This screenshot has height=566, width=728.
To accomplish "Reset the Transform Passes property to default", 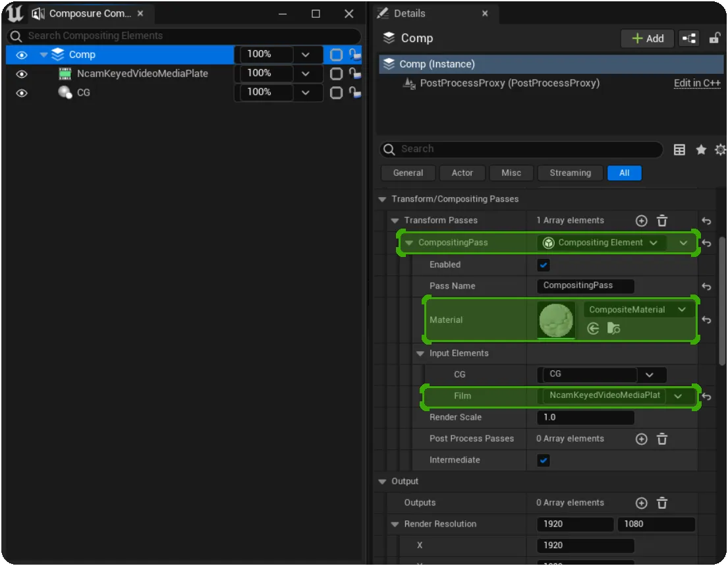I will pyautogui.click(x=706, y=221).
